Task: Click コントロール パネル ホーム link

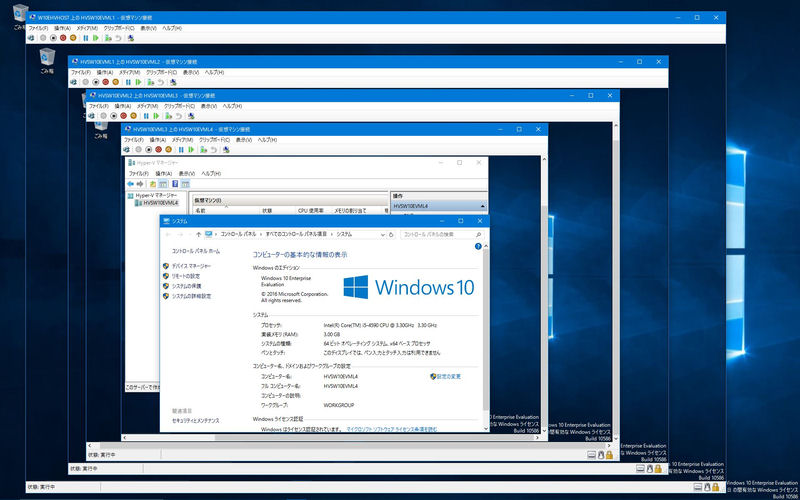Action: tap(196, 251)
